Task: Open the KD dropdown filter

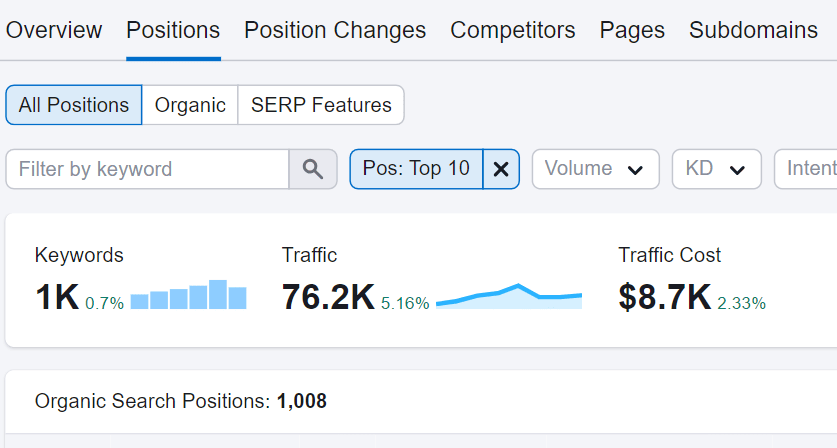Action: tap(716, 169)
